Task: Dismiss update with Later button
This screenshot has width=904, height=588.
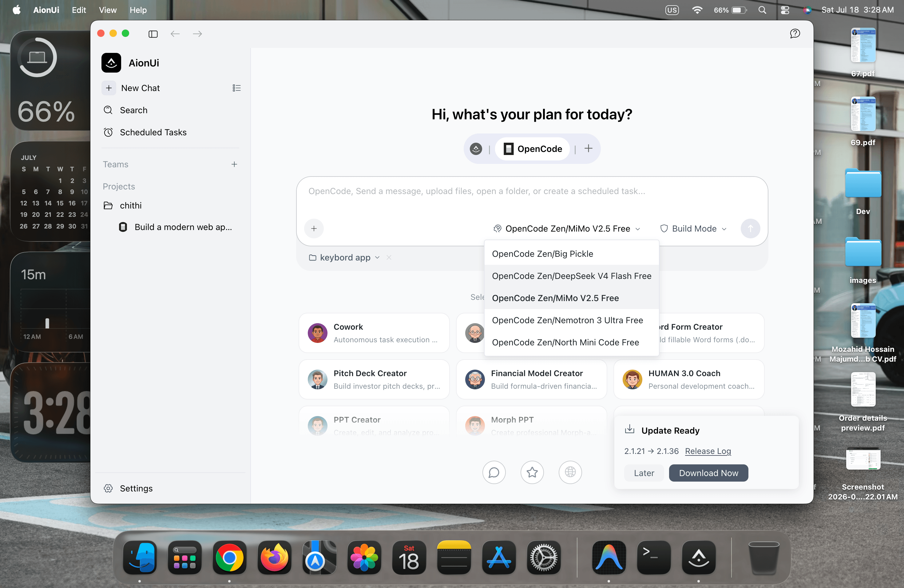Action: point(644,473)
